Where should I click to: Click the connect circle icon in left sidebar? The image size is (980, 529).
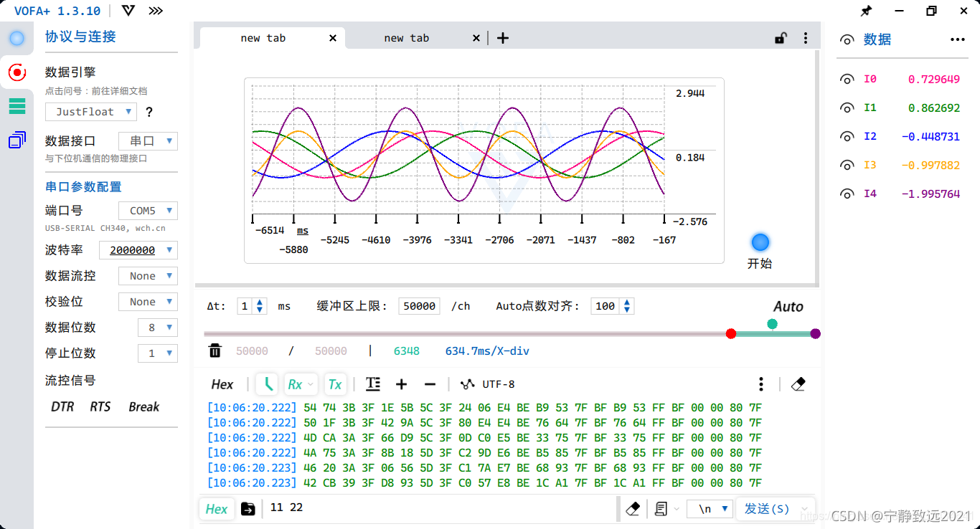click(x=17, y=38)
